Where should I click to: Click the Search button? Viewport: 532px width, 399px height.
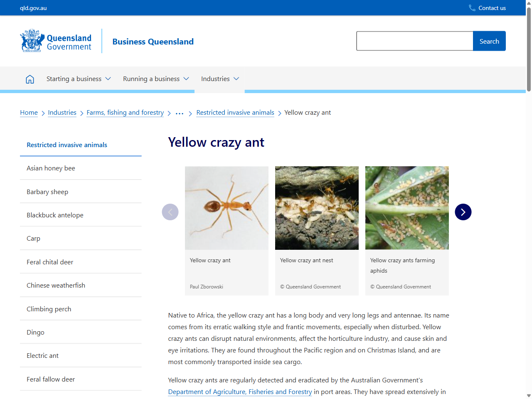coord(489,41)
